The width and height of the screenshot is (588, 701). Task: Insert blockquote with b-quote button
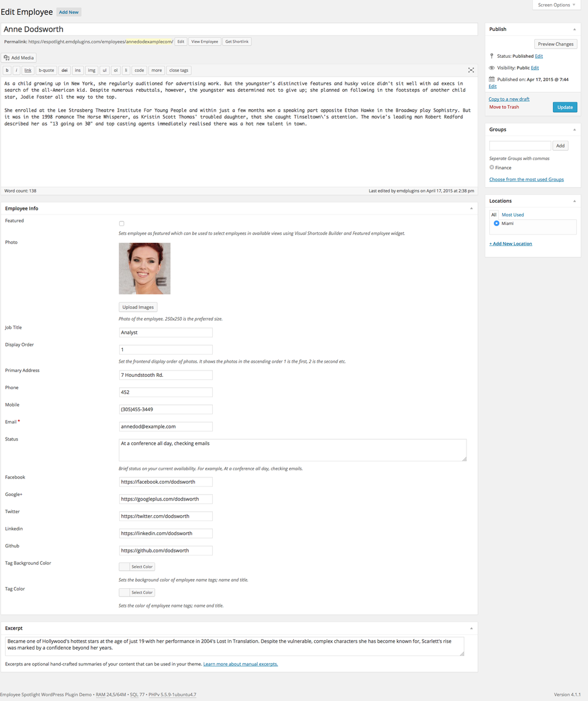coord(46,70)
